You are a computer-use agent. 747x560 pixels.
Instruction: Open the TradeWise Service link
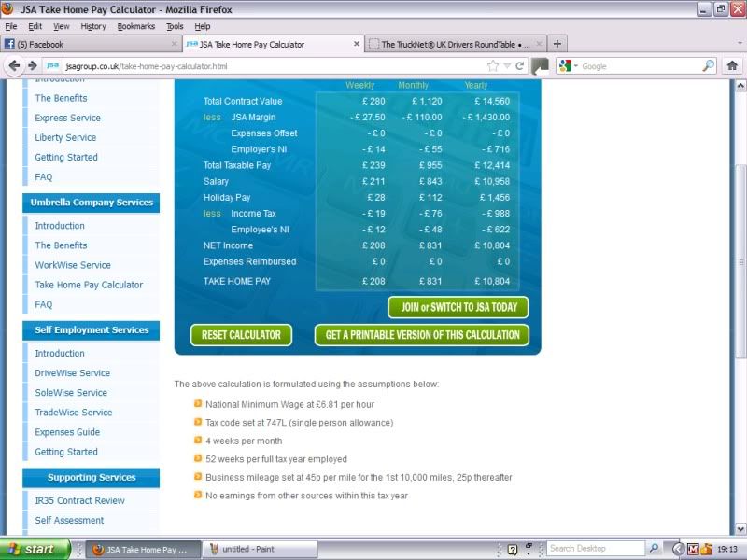[74, 412]
